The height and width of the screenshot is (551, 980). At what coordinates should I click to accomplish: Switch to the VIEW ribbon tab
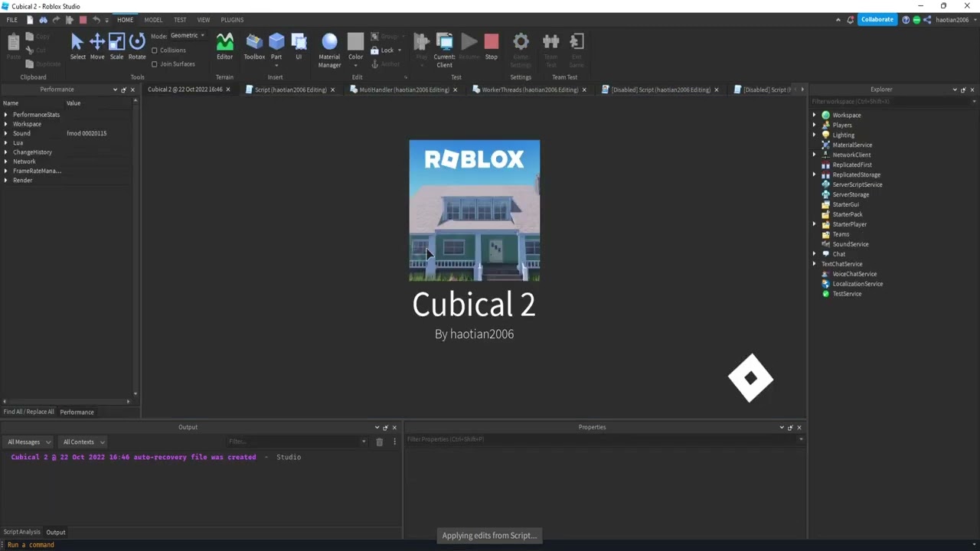pos(204,20)
